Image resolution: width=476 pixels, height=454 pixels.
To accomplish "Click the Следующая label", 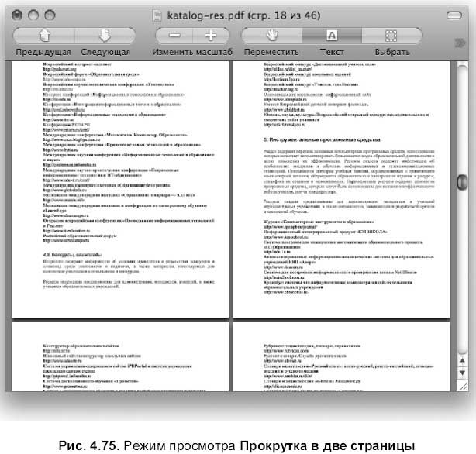I will (105, 52).
